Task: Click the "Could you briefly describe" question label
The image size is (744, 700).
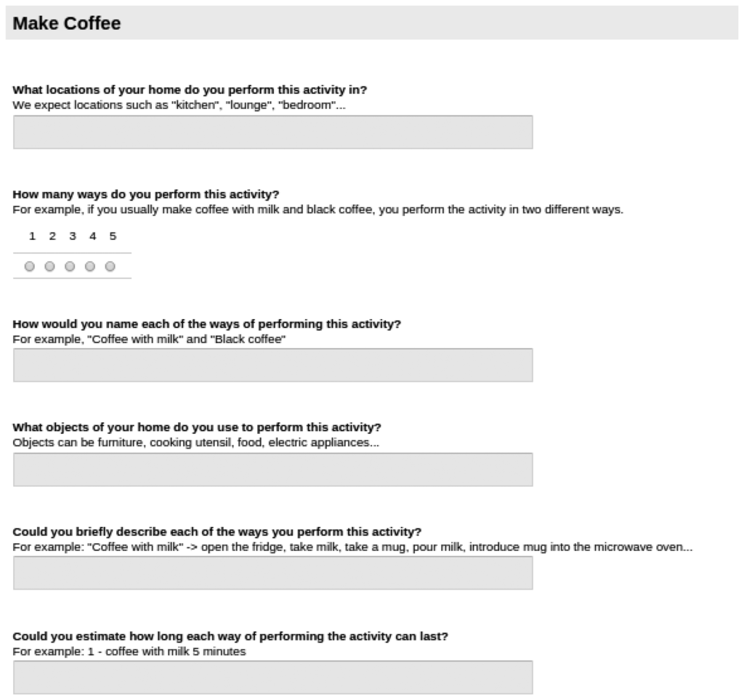Action: 217,531
